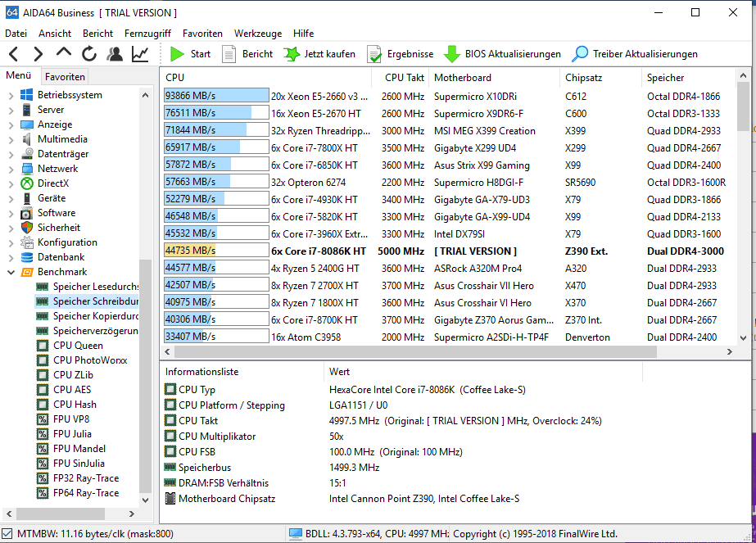The width and height of the screenshot is (756, 543).
Task: Sort by the Chipsatz column header
Action: point(601,78)
